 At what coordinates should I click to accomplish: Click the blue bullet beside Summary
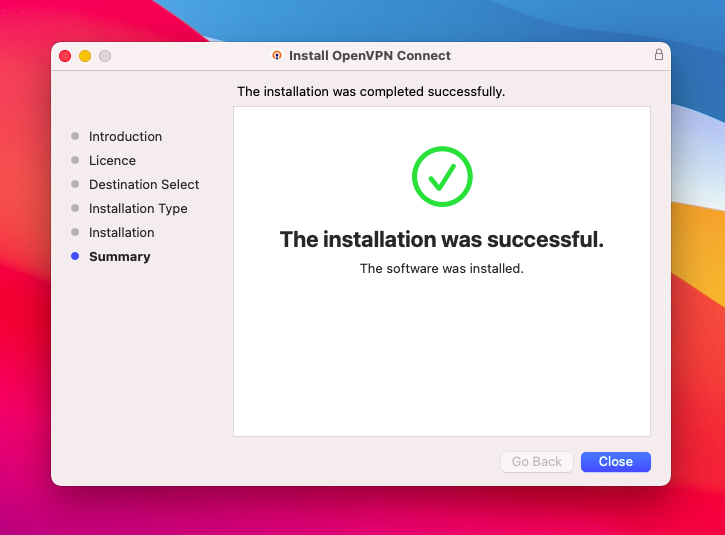[75, 256]
